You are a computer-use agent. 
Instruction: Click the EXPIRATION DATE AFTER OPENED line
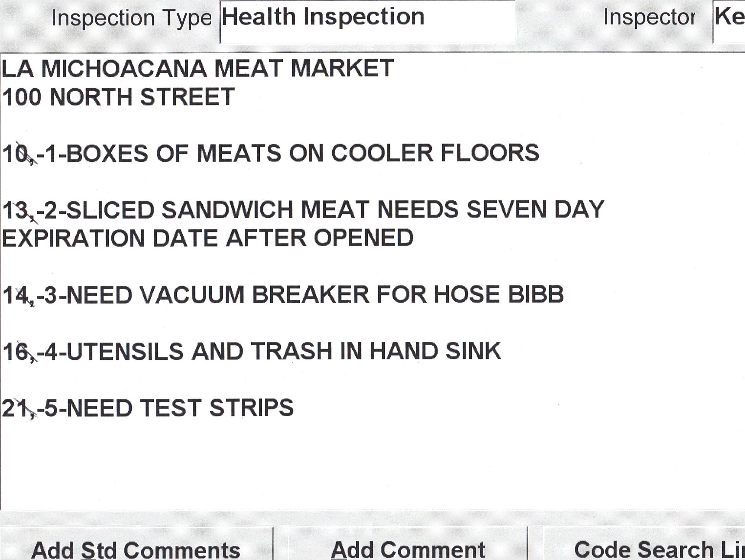pyautogui.click(x=208, y=239)
